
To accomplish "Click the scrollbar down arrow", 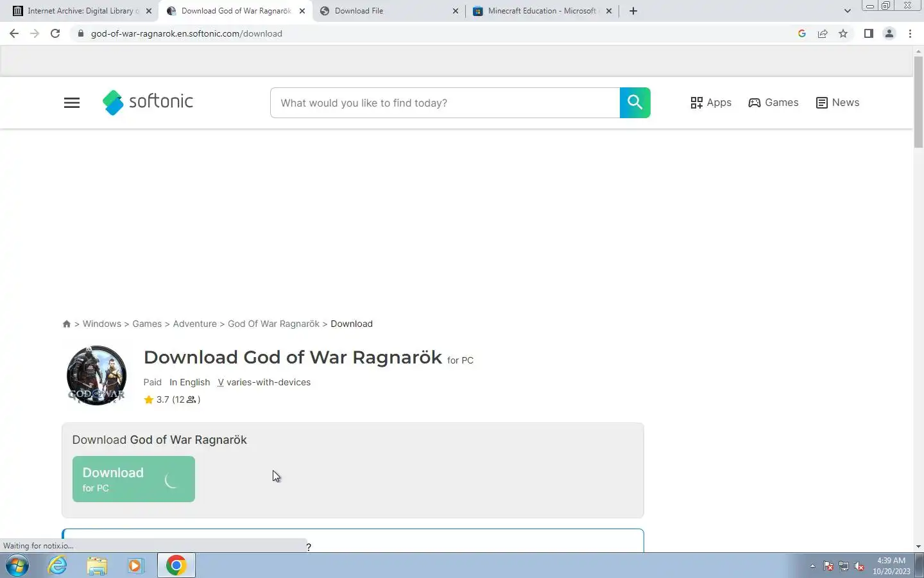I will click(x=918, y=547).
